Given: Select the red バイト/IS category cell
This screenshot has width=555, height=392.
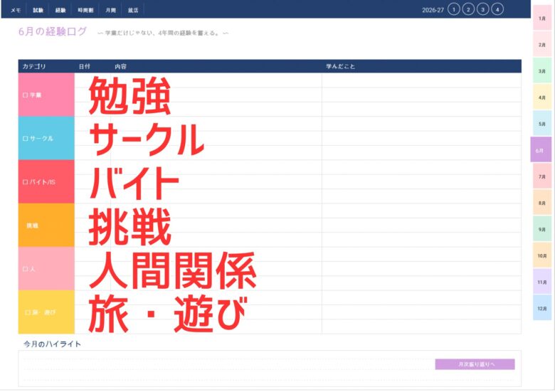Looking at the screenshot, I should [x=46, y=182].
